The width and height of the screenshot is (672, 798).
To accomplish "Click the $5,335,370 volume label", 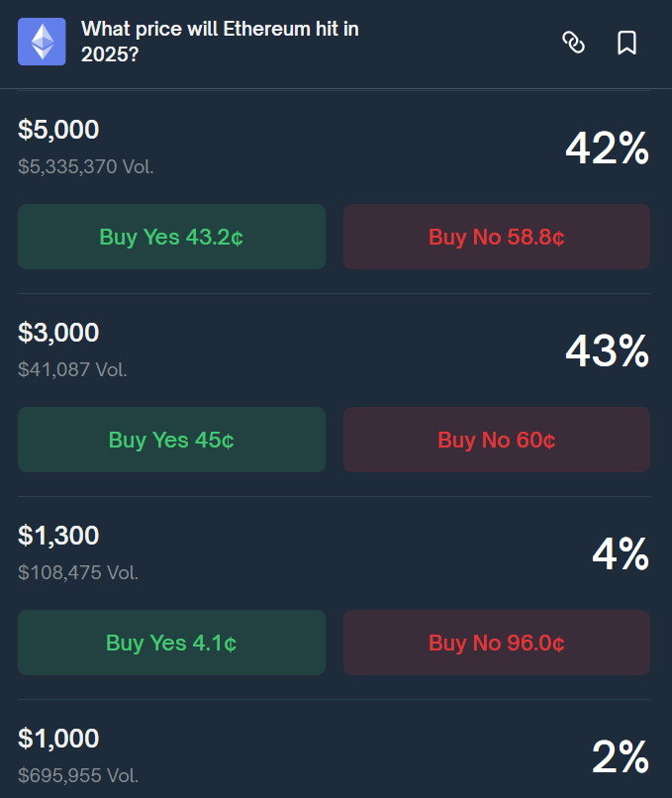I will [x=85, y=166].
